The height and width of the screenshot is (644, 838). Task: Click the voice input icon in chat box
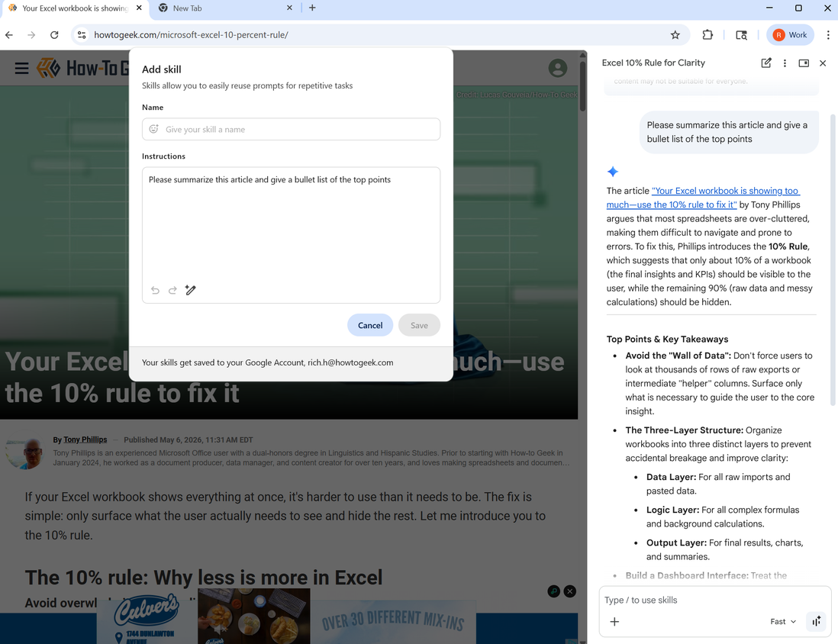point(816,621)
